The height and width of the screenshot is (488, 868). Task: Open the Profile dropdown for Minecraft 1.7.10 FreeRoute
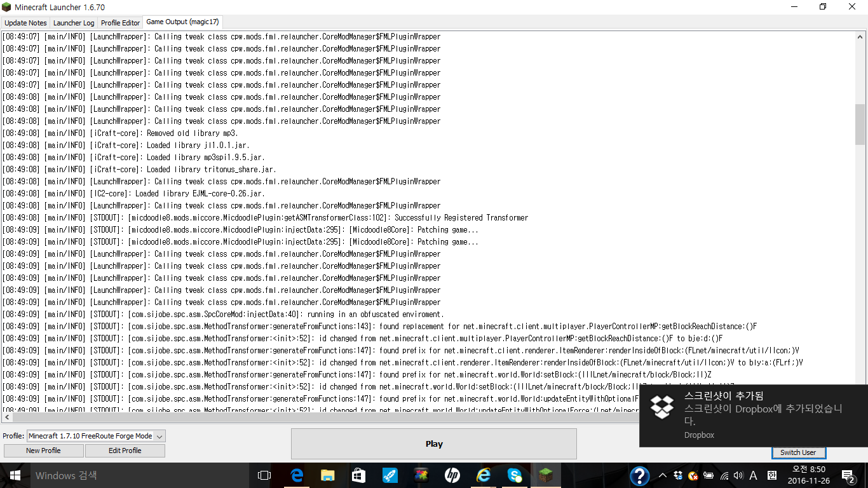(x=96, y=436)
